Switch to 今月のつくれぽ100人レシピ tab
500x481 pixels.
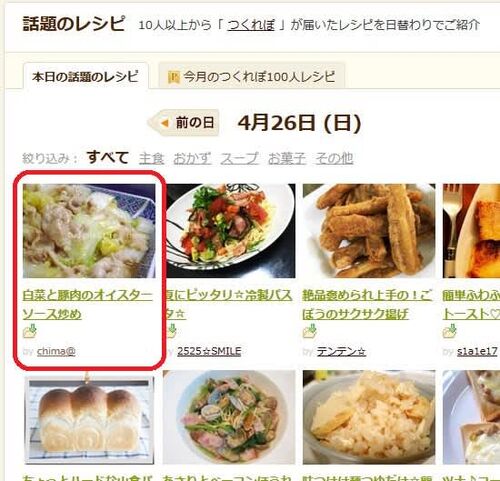coord(251,76)
